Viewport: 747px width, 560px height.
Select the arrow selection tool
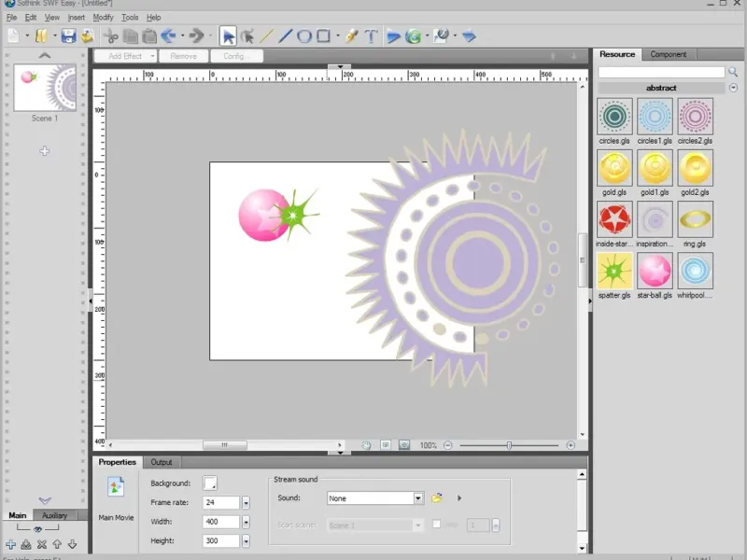[x=228, y=36]
